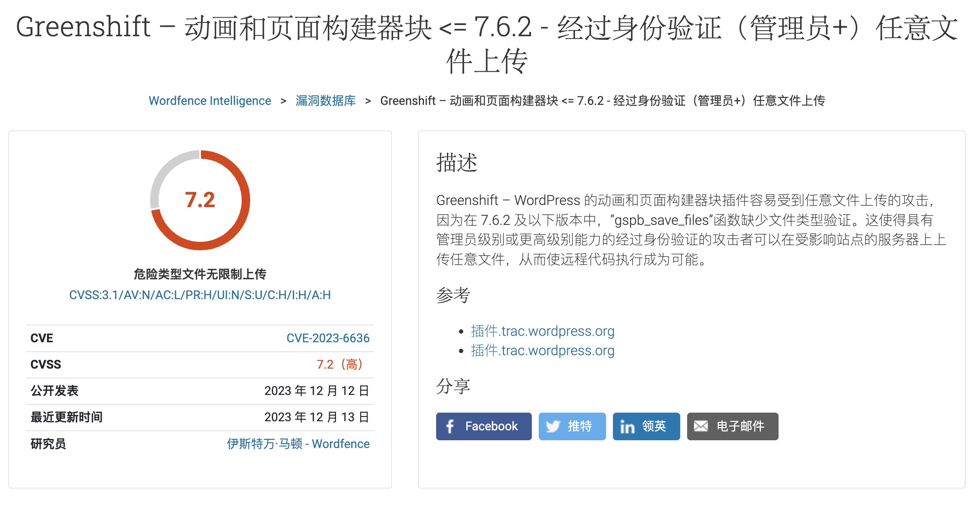Share via the Twitter 推特 button
Viewport: 980px width, 505px height.
pos(572,426)
